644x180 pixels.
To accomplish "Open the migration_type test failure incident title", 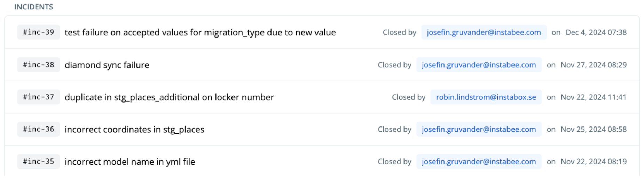I will (200, 32).
